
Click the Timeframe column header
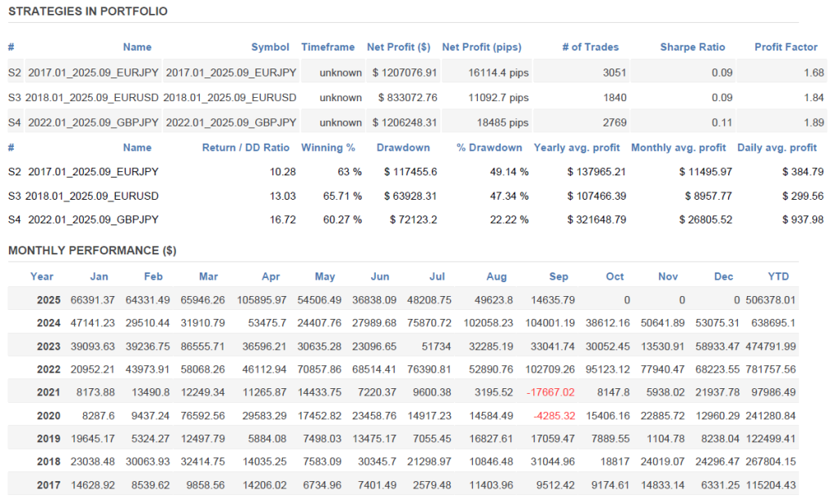(x=328, y=47)
